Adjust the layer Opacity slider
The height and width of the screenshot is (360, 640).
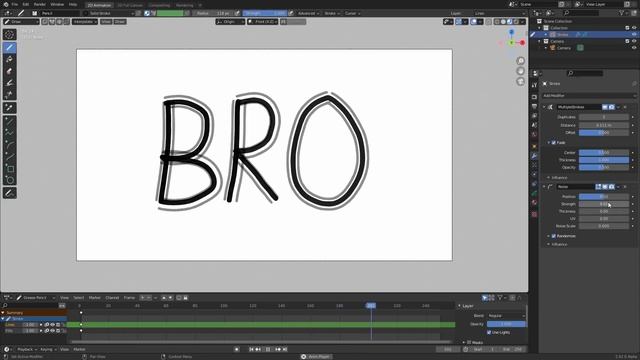coord(506,324)
